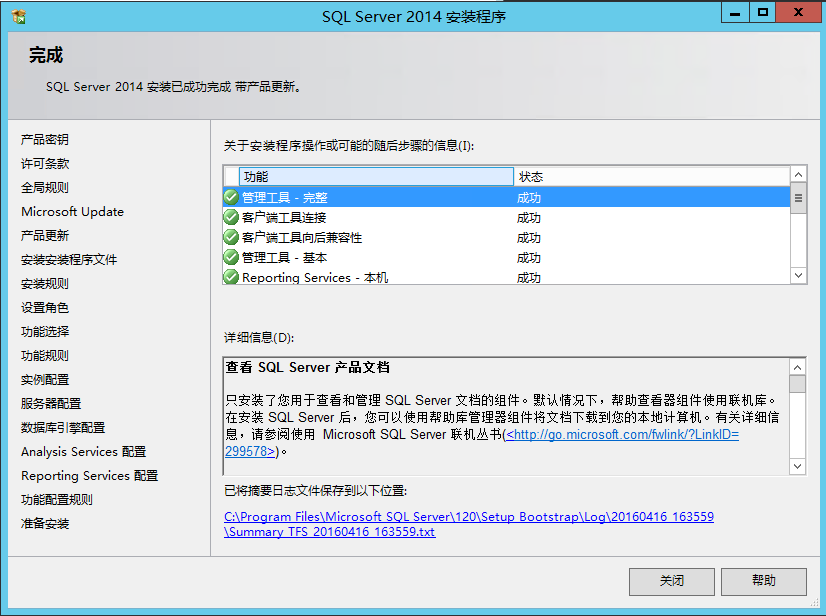Click 成功 status of 客户端工具连接
The image size is (826, 616).
pyautogui.click(x=528, y=218)
